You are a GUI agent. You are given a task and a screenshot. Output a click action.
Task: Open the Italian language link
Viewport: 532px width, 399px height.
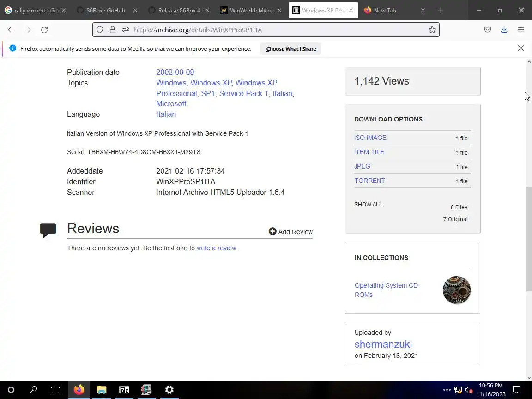coord(166,115)
